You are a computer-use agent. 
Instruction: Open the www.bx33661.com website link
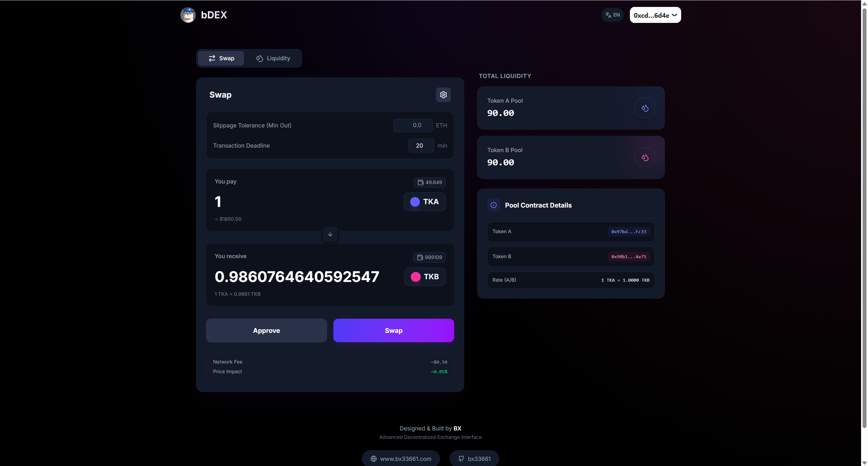(x=401, y=458)
